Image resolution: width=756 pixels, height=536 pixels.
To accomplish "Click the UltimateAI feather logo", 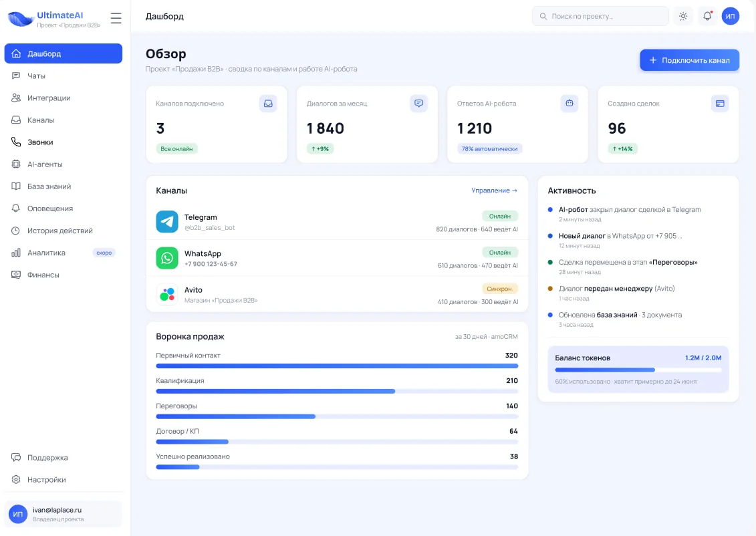I will 20,19.
